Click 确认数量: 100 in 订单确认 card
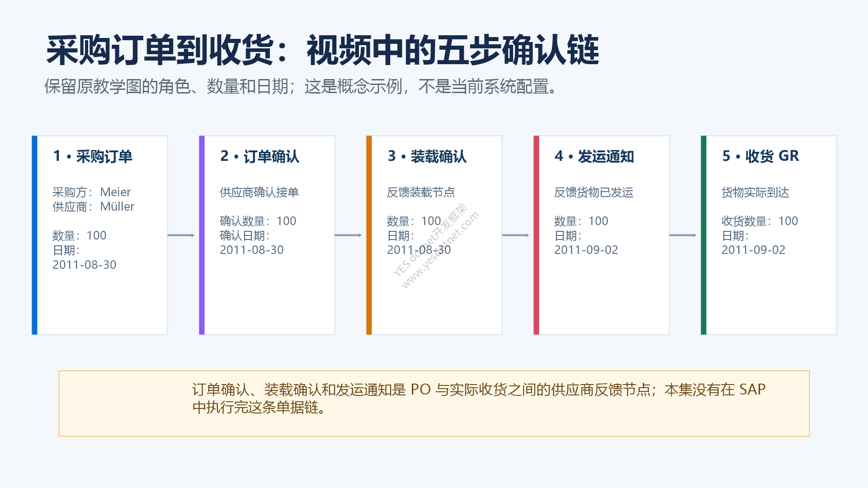 point(258,221)
